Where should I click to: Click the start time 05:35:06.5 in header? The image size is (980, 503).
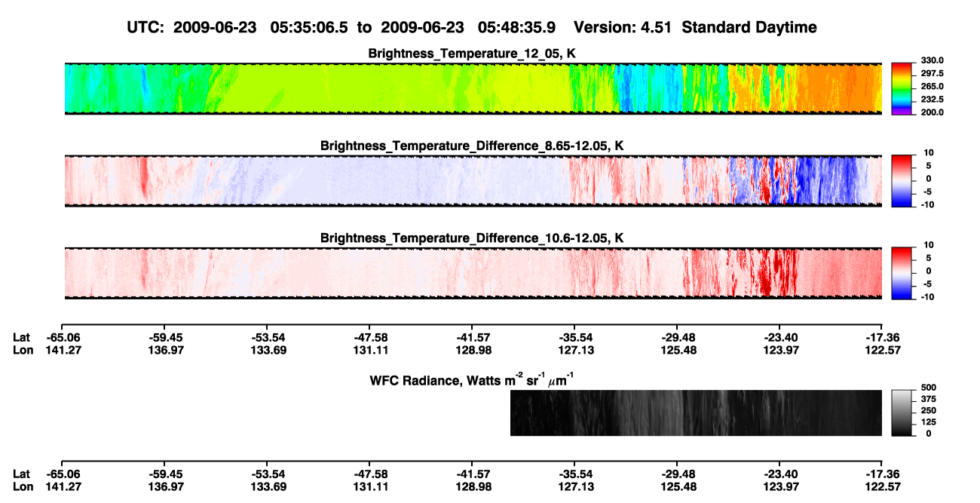pyautogui.click(x=311, y=27)
